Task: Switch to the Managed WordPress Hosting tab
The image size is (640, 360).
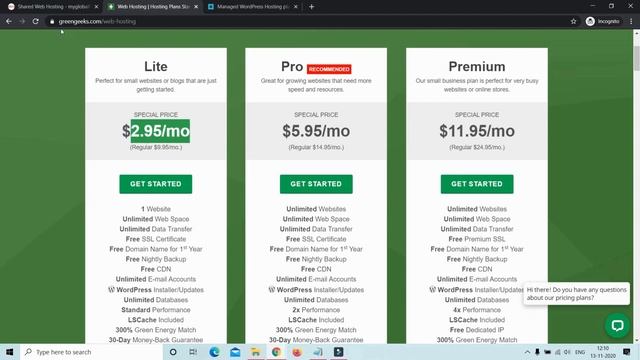Action: (x=252, y=7)
